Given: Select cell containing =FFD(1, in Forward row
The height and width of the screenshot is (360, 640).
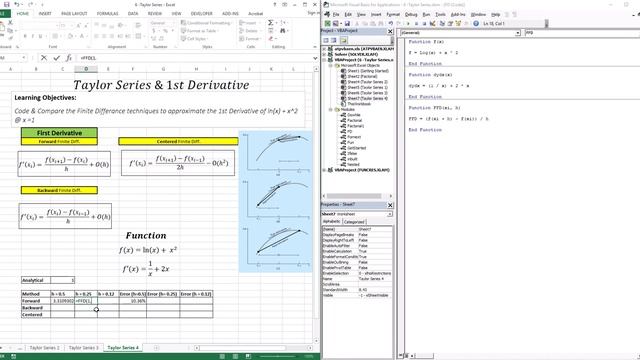Looking at the screenshot, I should pos(86,301).
